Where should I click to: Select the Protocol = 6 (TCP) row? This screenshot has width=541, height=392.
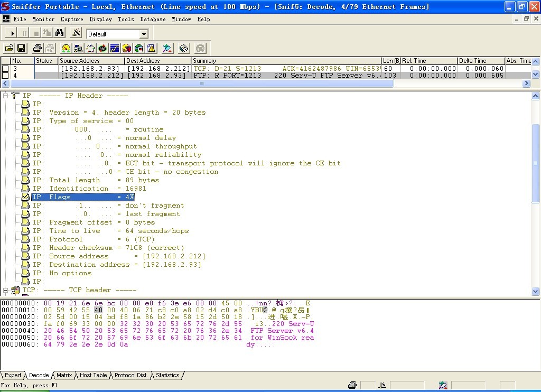94,239
